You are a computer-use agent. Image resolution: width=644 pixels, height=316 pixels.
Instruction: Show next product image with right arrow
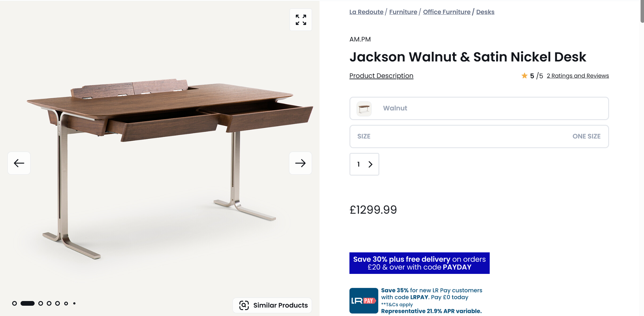point(300,163)
